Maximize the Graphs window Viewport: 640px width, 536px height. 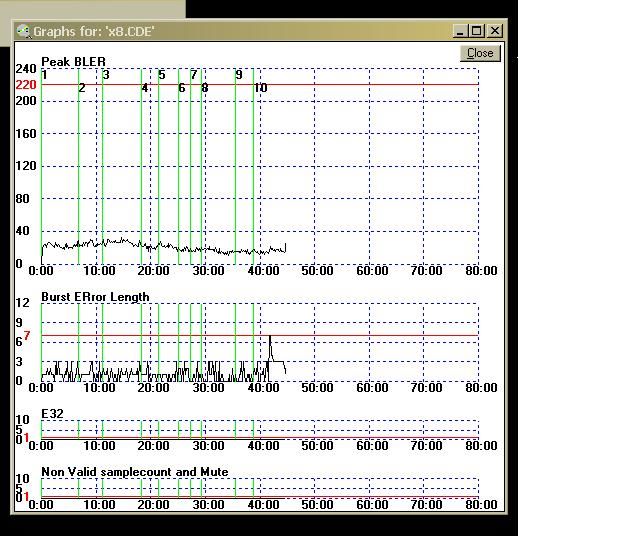click(x=477, y=31)
